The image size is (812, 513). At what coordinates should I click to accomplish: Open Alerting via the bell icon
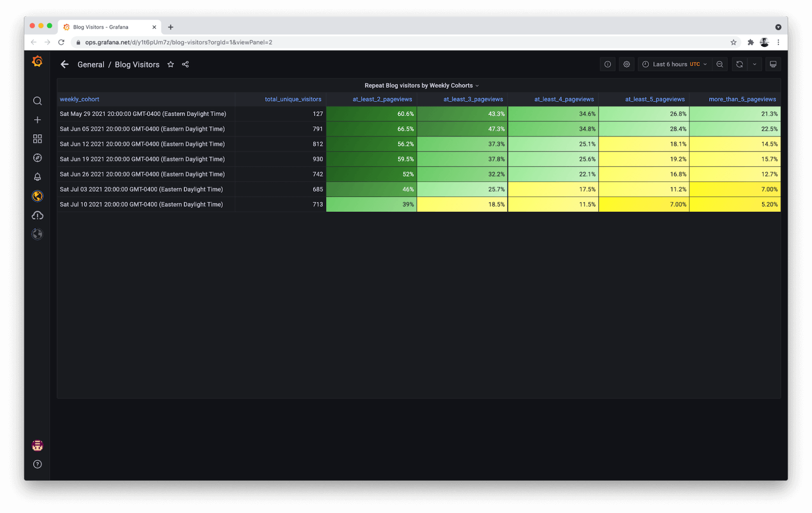37,176
